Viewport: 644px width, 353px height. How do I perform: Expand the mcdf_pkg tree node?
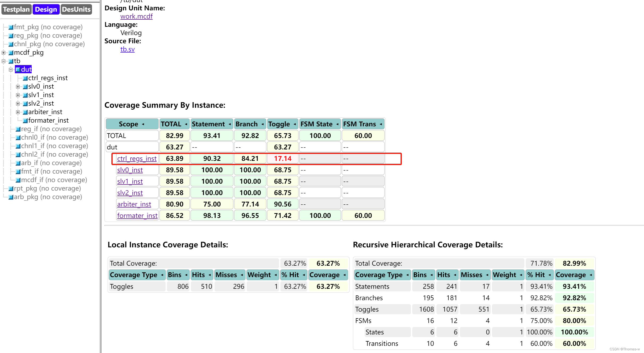[x=4, y=53]
